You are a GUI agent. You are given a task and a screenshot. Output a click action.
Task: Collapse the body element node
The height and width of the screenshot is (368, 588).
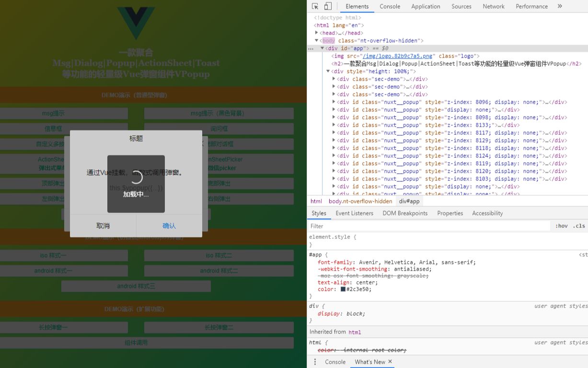click(x=317, y=40)
